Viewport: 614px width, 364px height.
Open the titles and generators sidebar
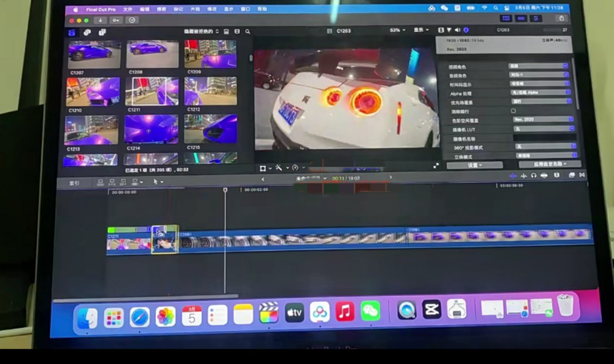102,32
